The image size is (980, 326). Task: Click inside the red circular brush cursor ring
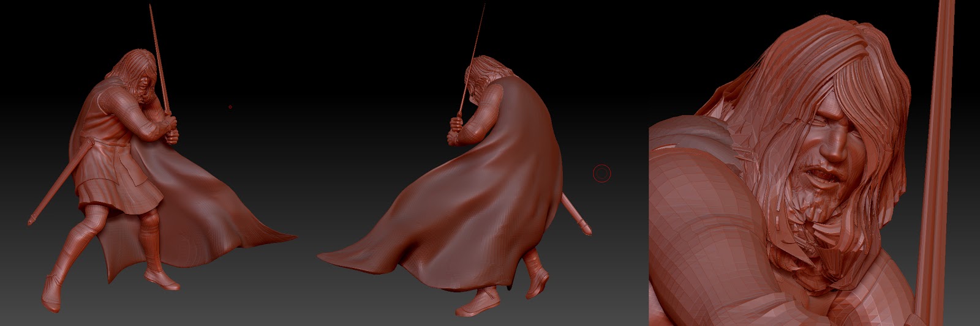click(x=602, y=174)
